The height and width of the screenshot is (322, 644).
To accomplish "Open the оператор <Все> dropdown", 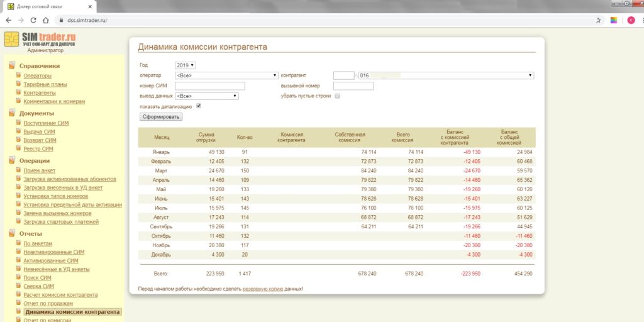I will 226,75.
